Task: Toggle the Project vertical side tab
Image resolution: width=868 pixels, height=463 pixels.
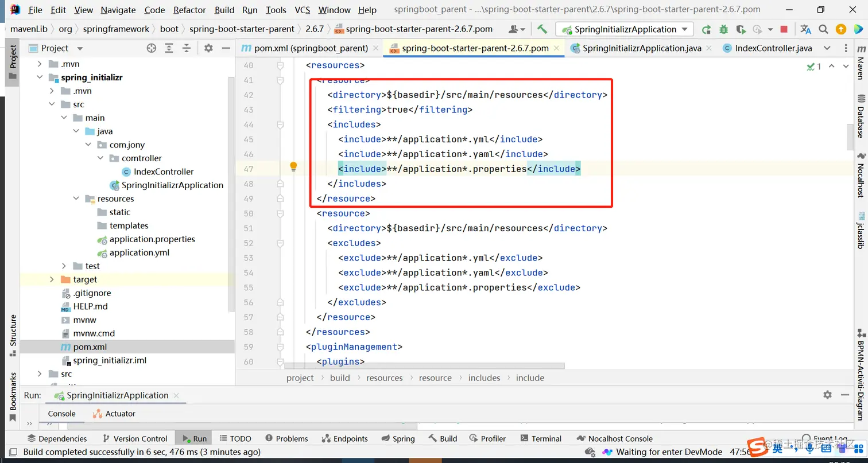Action: (13, 62)
